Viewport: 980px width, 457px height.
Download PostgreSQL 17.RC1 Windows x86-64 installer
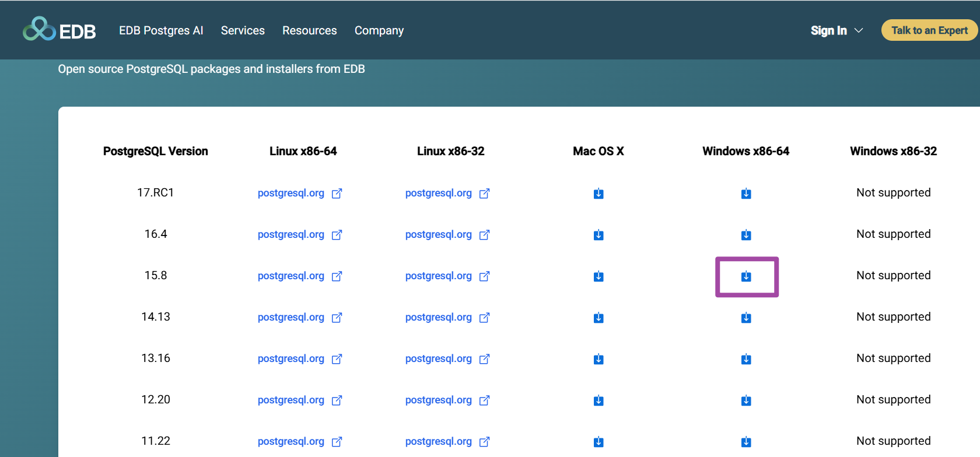746,194
